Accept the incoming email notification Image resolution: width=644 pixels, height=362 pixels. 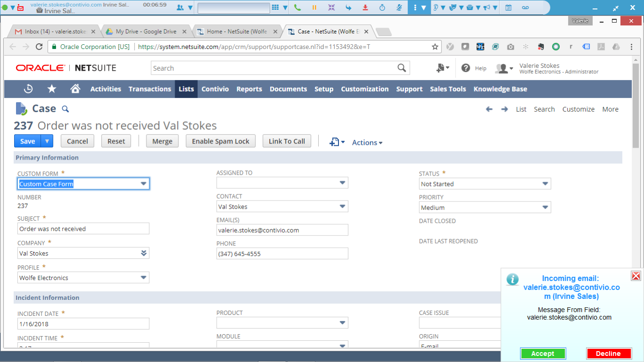543,353
